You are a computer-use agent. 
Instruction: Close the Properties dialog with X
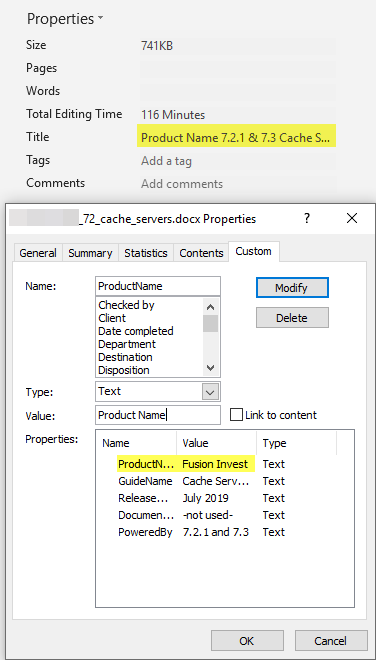(352, 218)
